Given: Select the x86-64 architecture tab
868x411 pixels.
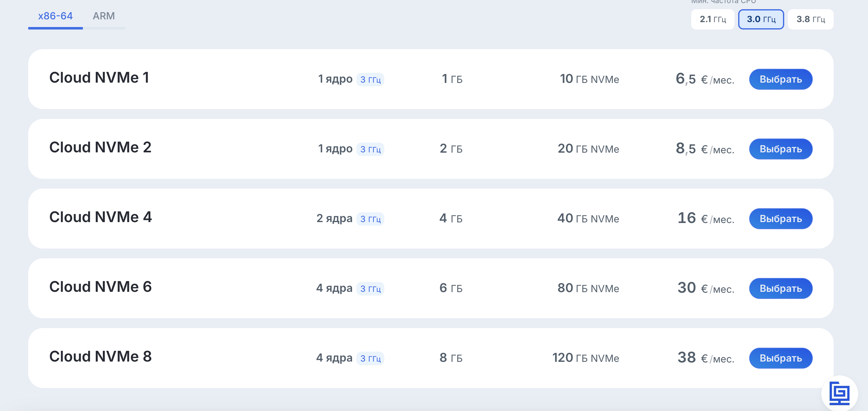Looking at the screenshot, I should [55, 16].
